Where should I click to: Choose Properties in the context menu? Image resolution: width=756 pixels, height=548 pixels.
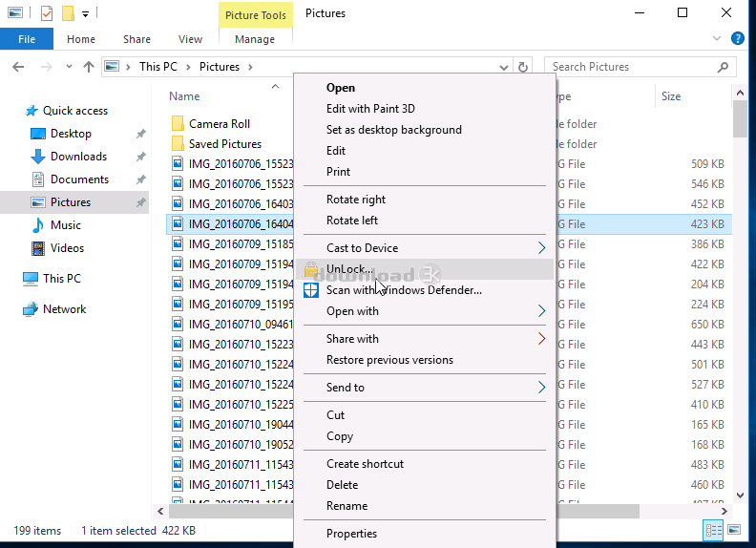coord(351,534)
